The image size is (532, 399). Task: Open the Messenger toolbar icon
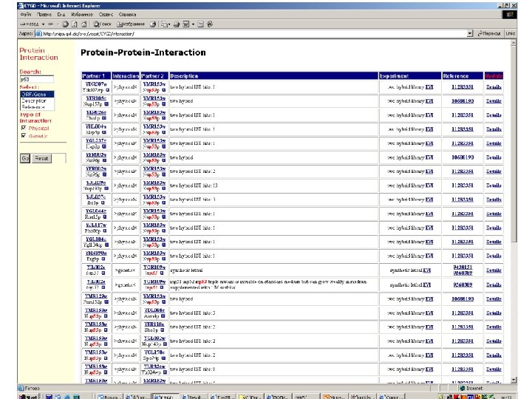(x=210, y=24)
